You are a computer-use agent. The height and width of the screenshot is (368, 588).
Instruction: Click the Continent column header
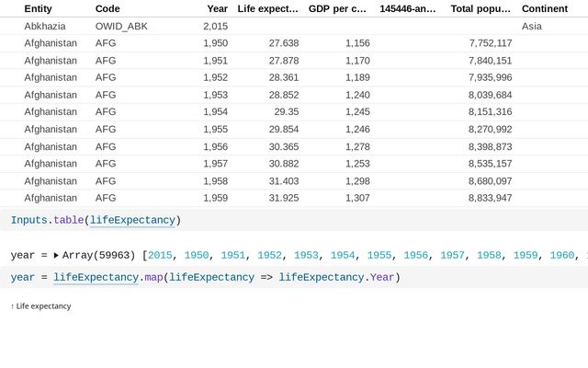coord(544,8)
